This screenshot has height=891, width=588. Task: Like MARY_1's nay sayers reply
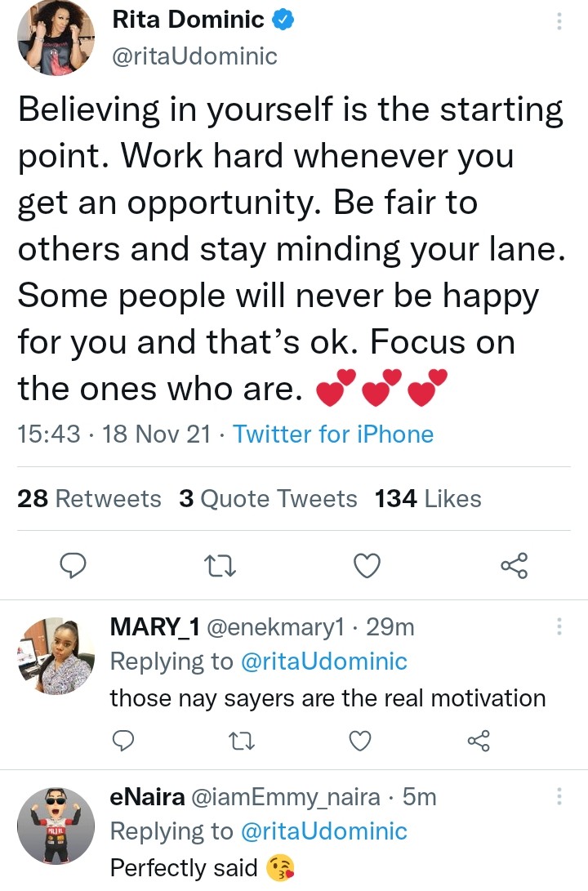coord(359,741)
